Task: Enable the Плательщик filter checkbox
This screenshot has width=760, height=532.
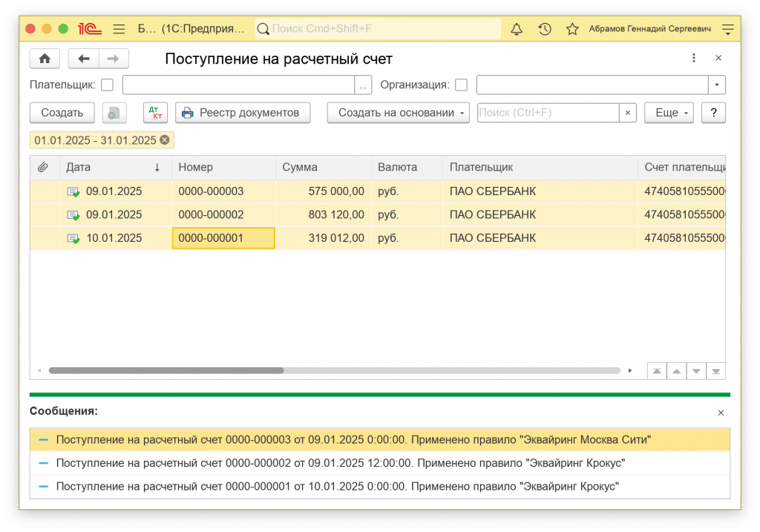Action: tap(108, 85)
